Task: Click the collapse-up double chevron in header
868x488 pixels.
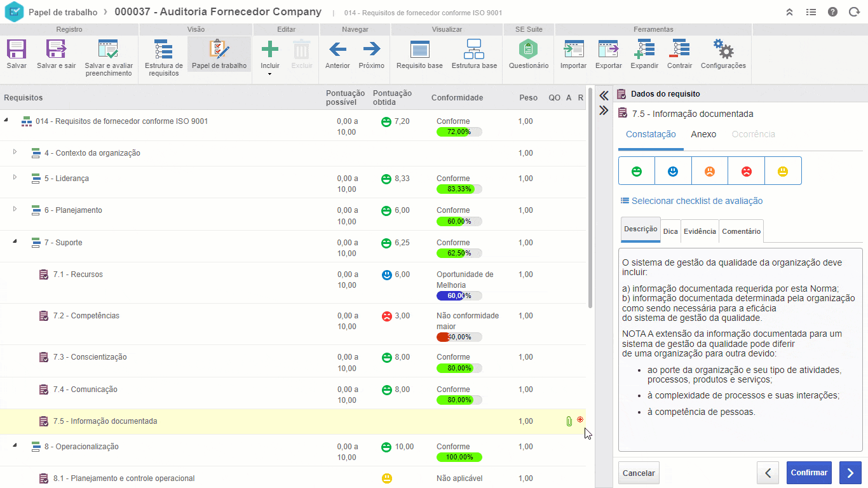Action: [x=789, y=12]
